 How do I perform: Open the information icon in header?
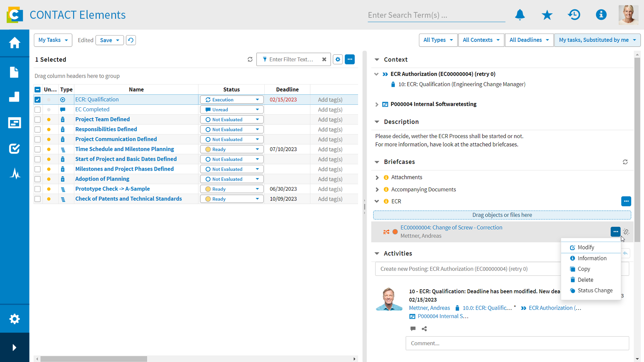(601, 15)
